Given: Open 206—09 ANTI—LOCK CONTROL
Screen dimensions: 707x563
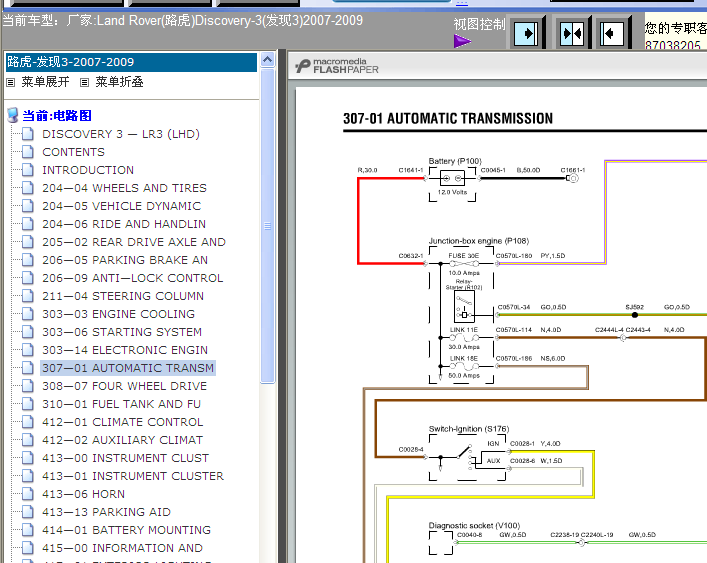Looking at the screenshot, I should (133, 278).
